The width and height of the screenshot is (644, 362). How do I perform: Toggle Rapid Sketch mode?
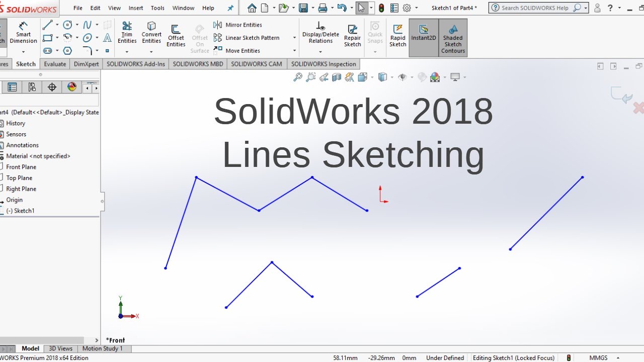(x=397, y=36)
